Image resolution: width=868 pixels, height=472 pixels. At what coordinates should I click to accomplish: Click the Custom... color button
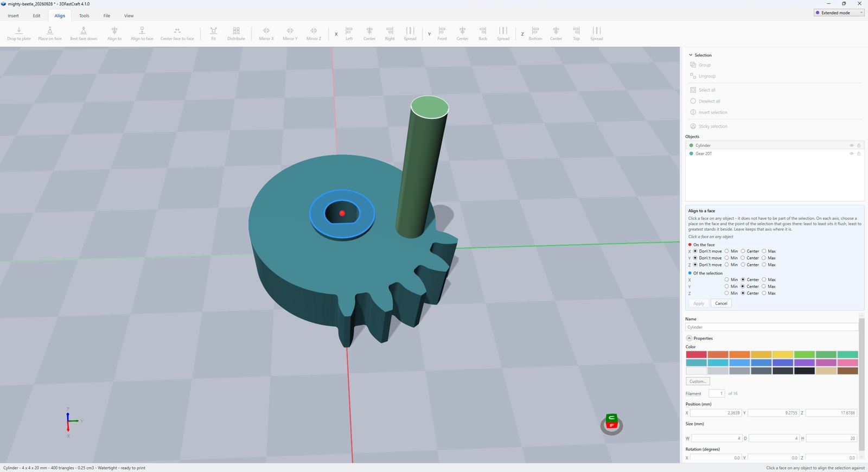coord(698,381)
